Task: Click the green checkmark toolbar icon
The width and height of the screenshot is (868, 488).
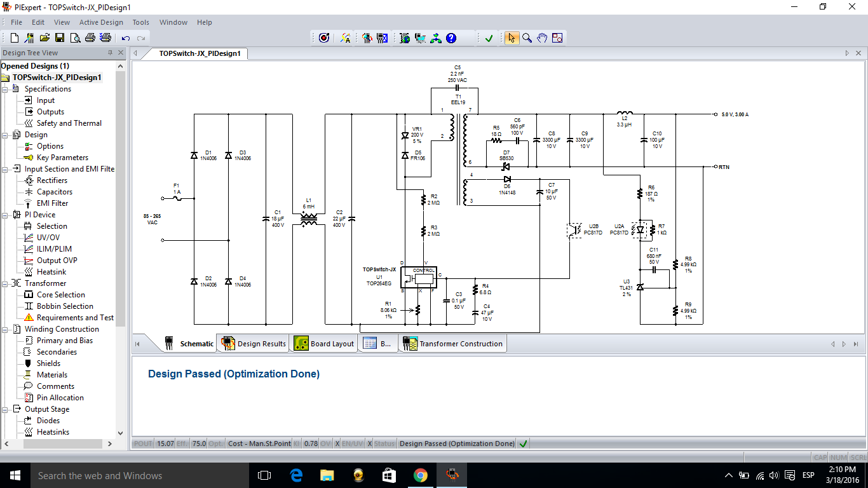Action: (x=489, y=38)
